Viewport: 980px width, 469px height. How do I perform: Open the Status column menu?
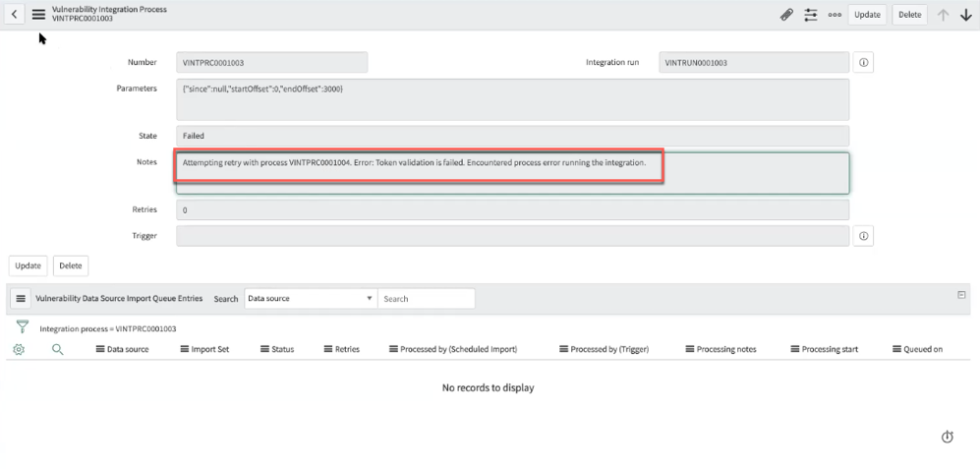(265, 349)
